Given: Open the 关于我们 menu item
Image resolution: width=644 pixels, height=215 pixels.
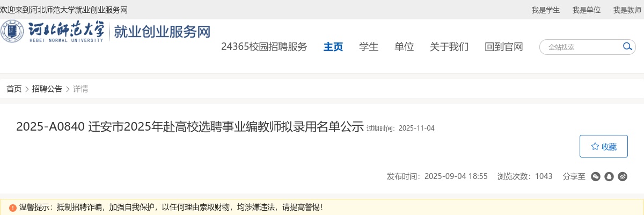Looking at the screenshot, I should [x=449, y=47].
